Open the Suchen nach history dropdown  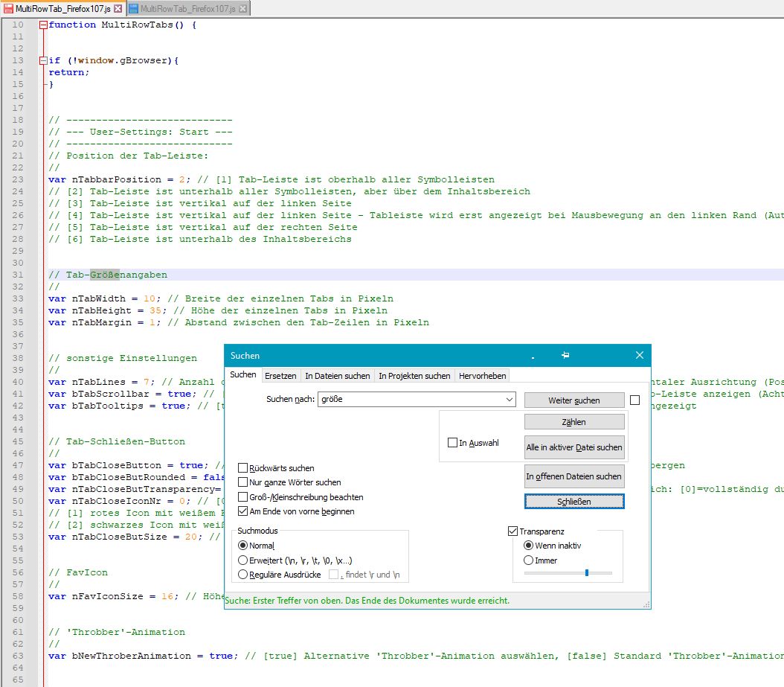point(509,400)
